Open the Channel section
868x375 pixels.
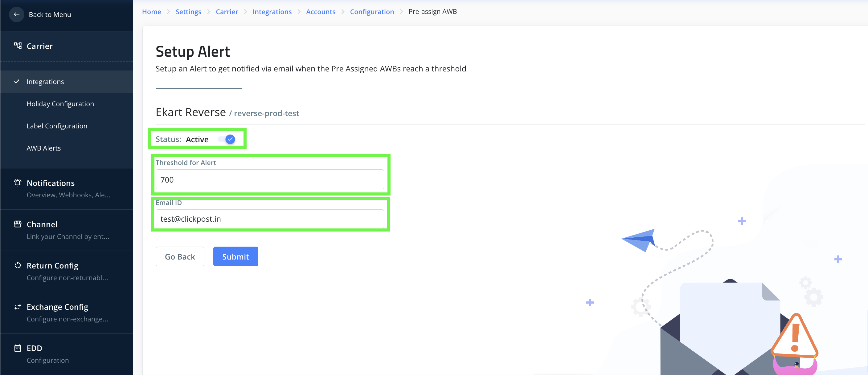click(67, 230)
